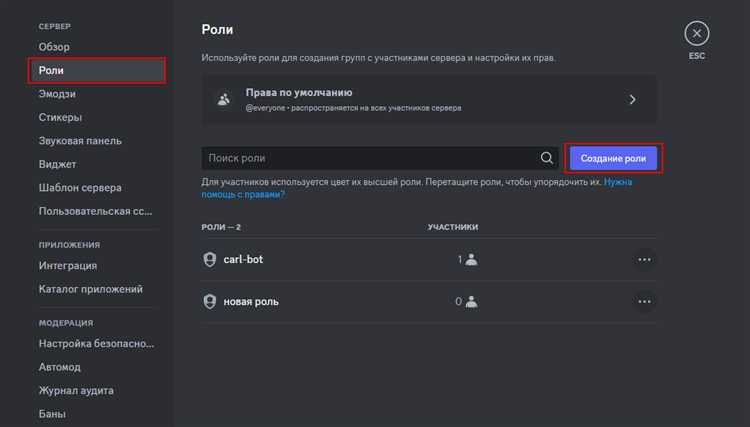Open Автомод settings in sidebar
The image size is (750, 427).
(59, 367)
